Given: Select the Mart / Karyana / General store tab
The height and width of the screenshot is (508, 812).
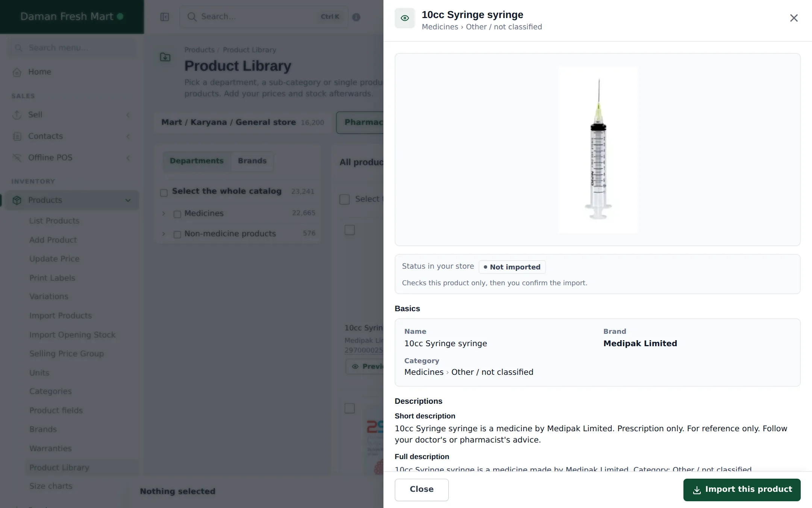Looking at the screenshot, I should 242,123.
